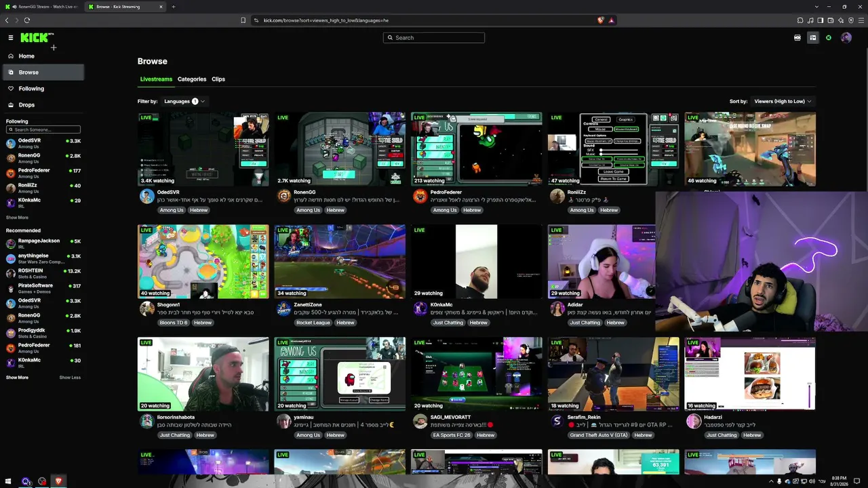Open the OdedSVR stream thumbnail with 3.4K watching
Image resolution: width=868 pixels, height=488 pixels.
tap(203, 149)
